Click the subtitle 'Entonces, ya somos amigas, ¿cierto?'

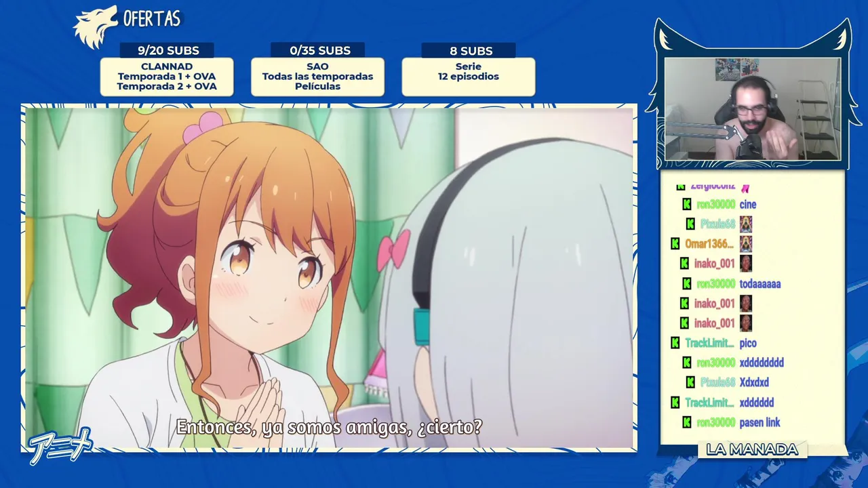pos(329,427)
